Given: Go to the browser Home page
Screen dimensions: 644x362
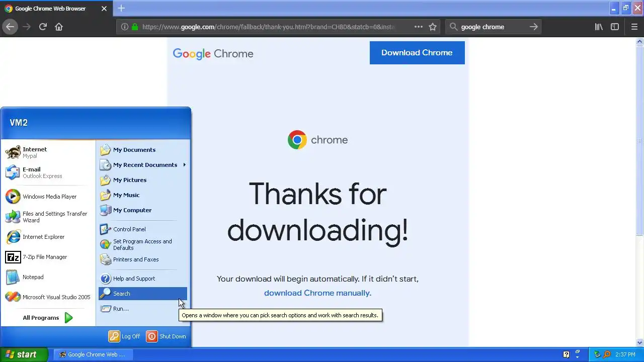Looking at the screenshot, I should pos(59,27).
